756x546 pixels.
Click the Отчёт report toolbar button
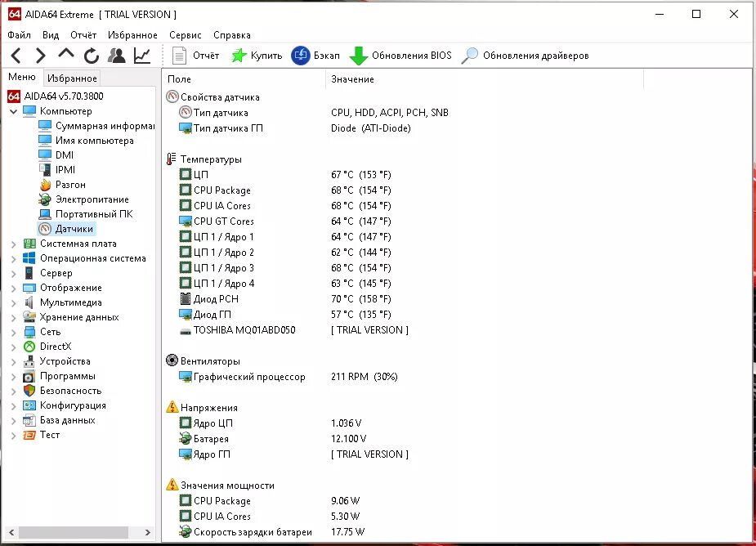tap(196, 56)
